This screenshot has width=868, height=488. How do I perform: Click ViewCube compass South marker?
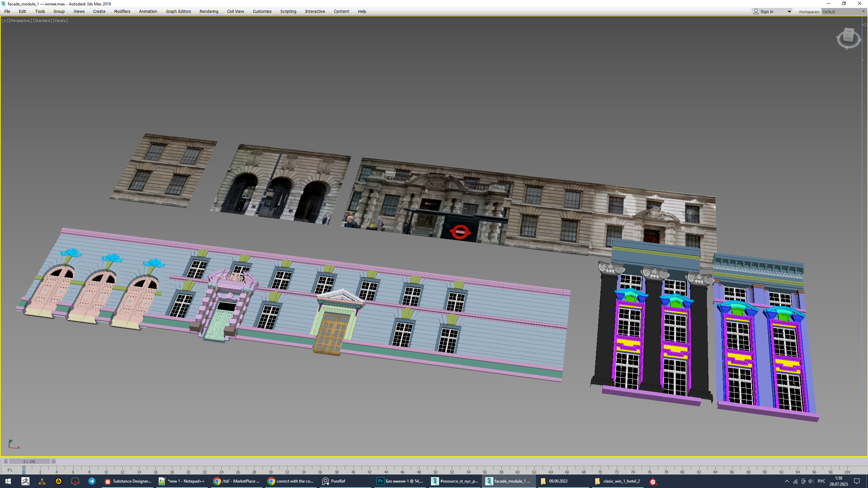tap(847, 48)
